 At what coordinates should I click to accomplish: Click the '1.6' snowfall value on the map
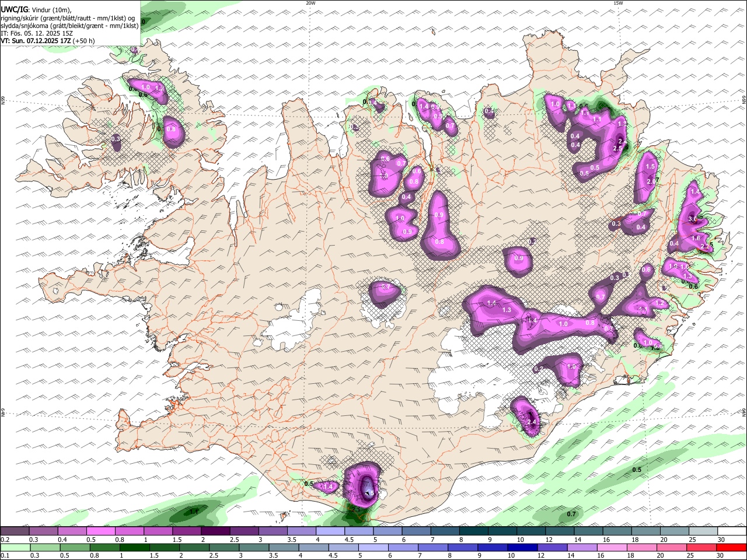pyautogui.click(x=696, y=239)
